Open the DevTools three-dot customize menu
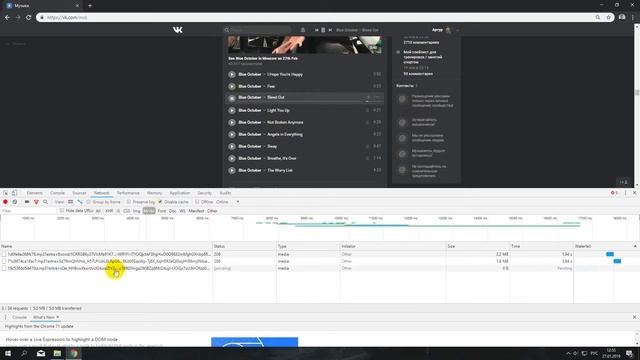This screenshot has width=640, height=360. click(x=625, y=193)
